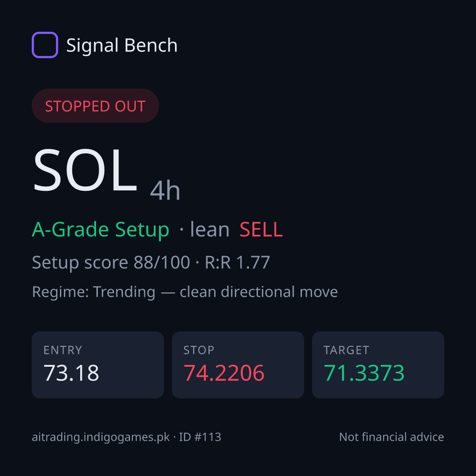Open the ENTRY price card
This screenshot has height=476, width=476.
coord(98,365)
